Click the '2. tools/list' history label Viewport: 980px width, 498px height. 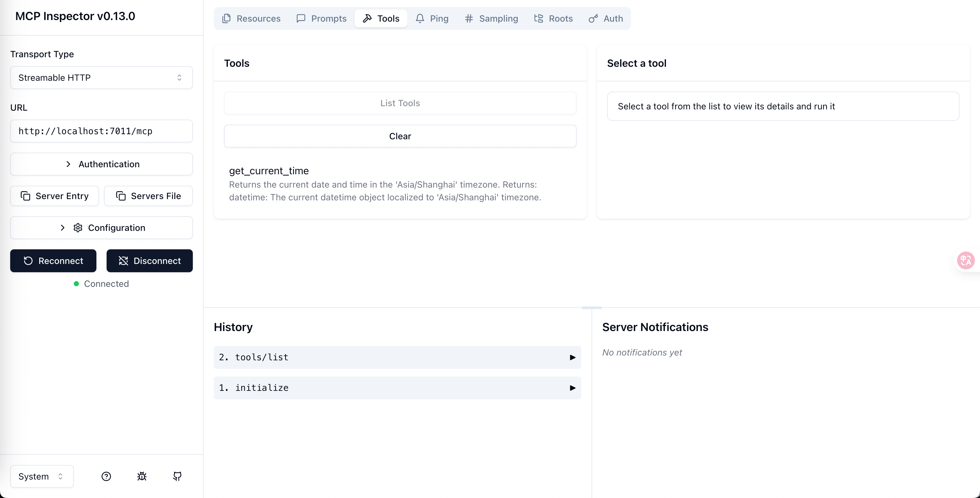click(x=253, y=357)
